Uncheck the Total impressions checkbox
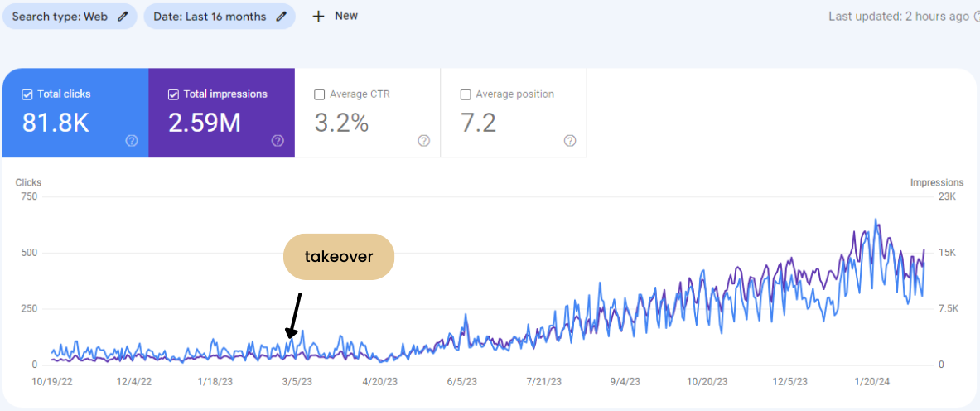 pyautogui.click(x=172, y=94)
